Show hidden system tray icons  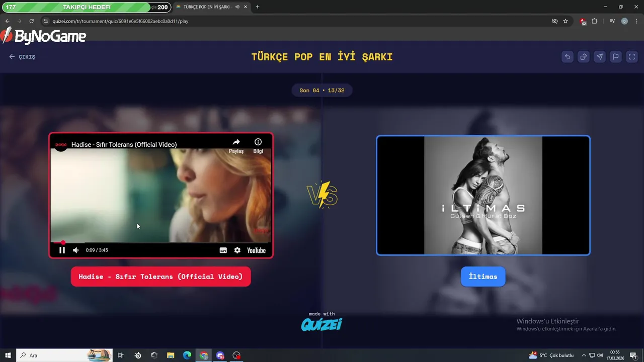(584, 355)
